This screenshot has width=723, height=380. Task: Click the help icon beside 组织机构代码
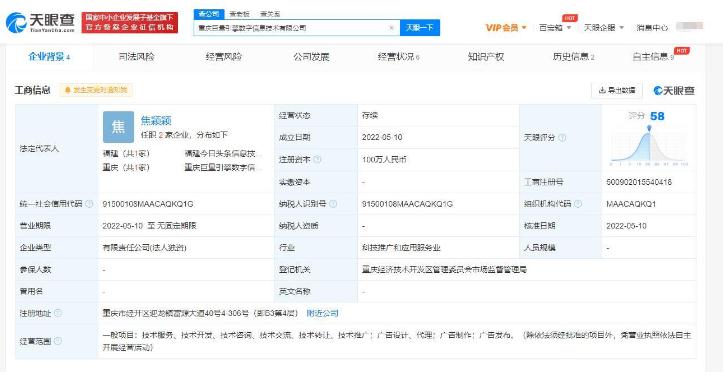pos(578,203)
